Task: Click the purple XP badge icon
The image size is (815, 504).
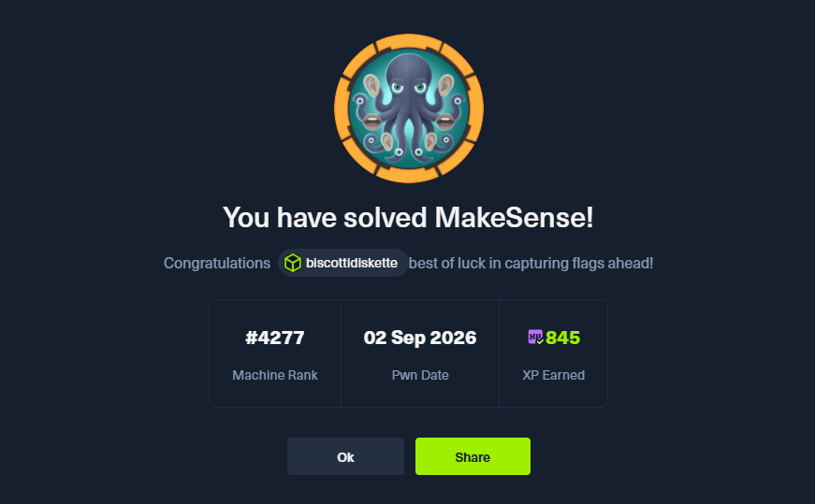Action: pos(535,338)
